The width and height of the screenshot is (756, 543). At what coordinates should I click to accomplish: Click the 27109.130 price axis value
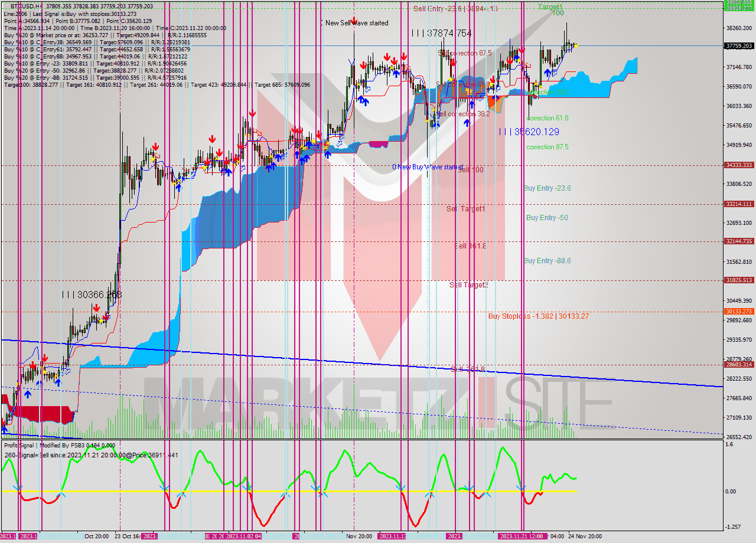(739, 417)
